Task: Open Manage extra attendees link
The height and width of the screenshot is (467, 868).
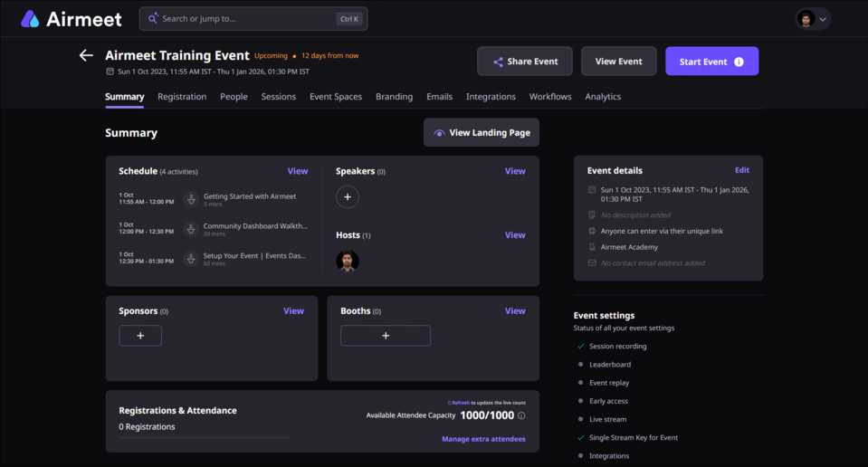Action: (484, 439)
